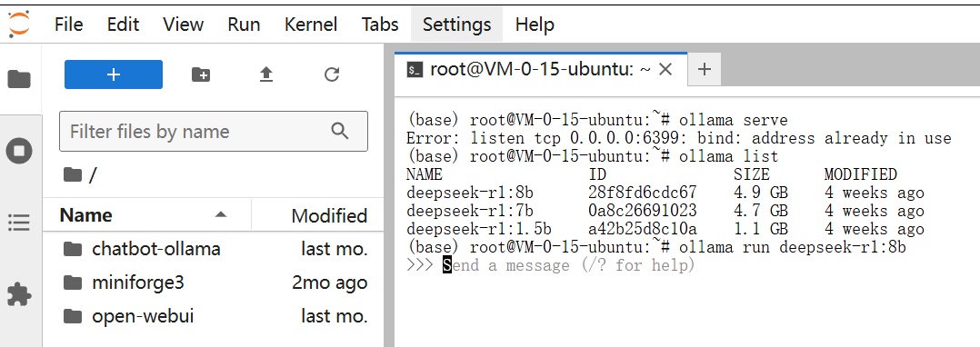Click the New Folder icon
The height and width of the screenshot is (347, 980).
point(201,74)
